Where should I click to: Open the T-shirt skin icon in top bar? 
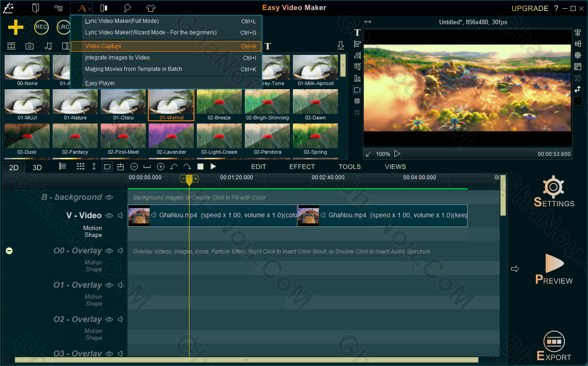[151, 8]
